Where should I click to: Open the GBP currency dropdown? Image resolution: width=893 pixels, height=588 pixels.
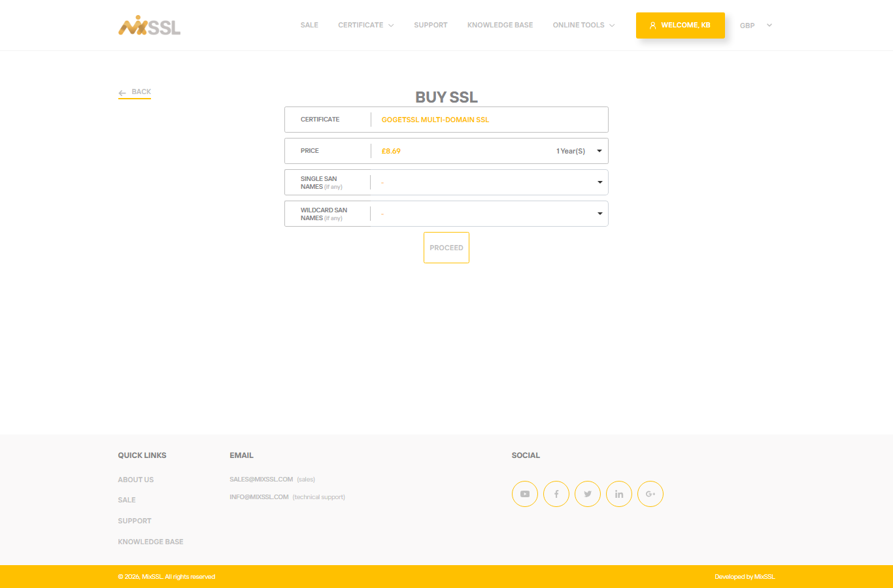756,25
